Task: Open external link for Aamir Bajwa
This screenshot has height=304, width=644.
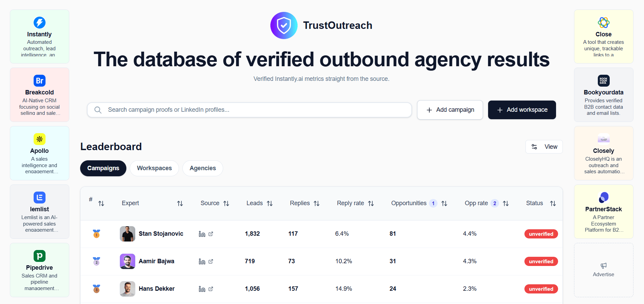Action: coord(211,262)
